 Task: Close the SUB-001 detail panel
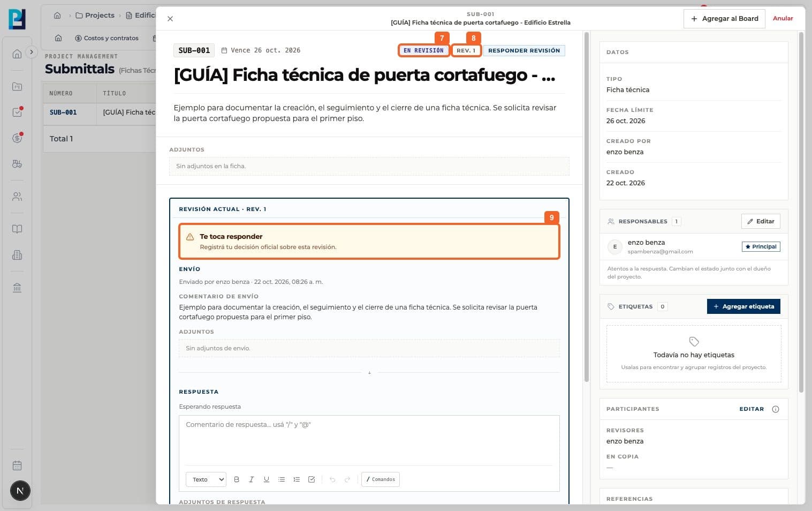pyautogui.click(x=170, y=19)
